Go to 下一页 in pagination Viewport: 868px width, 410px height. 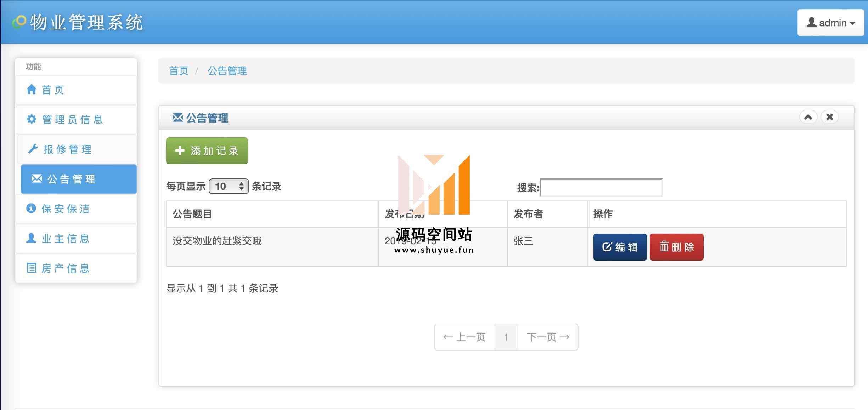[x=548, y=337]
